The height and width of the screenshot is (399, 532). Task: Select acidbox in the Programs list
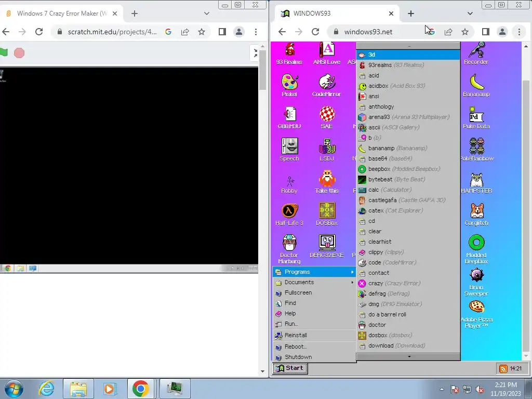coord(408,86)
